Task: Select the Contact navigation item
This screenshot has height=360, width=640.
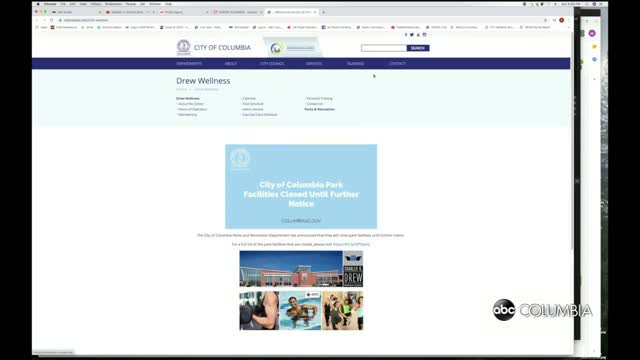Action: pos(397,64)
